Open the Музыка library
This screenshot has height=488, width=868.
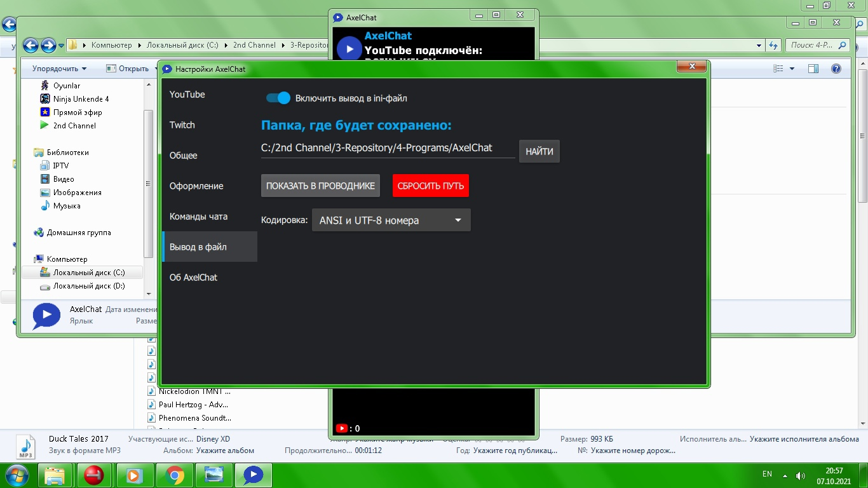[60, 206]
